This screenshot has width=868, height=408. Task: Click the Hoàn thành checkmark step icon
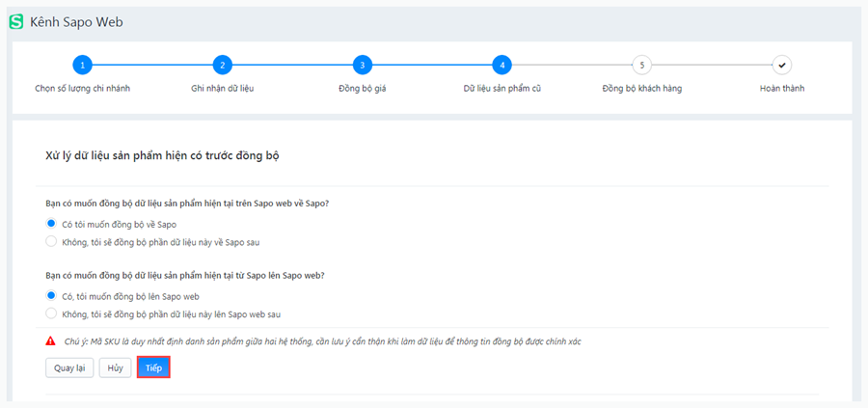click(x=781, y=66)
